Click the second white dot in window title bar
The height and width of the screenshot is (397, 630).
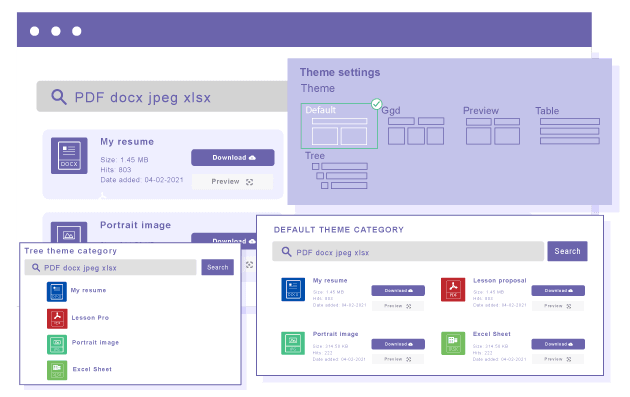[56, 31]
